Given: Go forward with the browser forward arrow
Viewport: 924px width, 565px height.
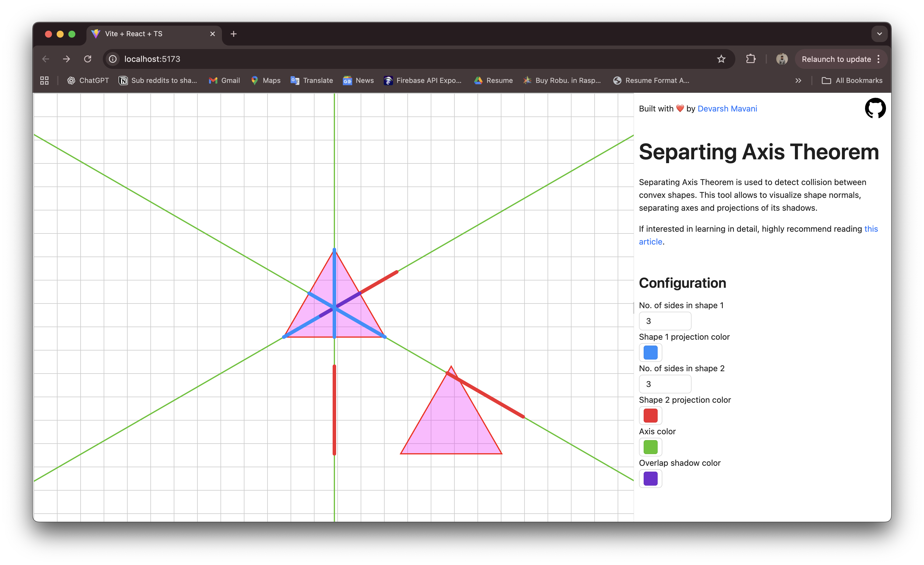Looking at the screenshot, I should [66, 59].
